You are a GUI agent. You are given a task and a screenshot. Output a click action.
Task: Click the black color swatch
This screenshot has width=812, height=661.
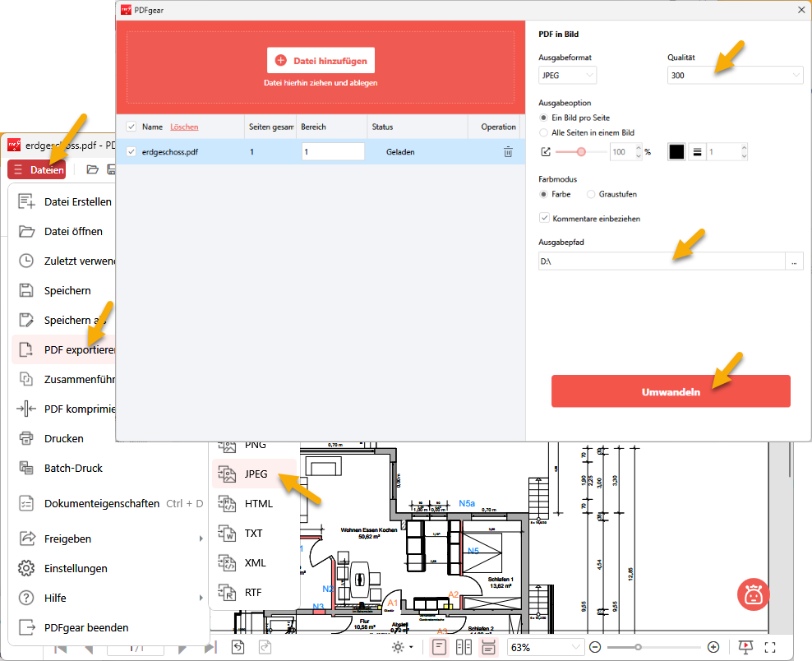(x=676, y=152)
